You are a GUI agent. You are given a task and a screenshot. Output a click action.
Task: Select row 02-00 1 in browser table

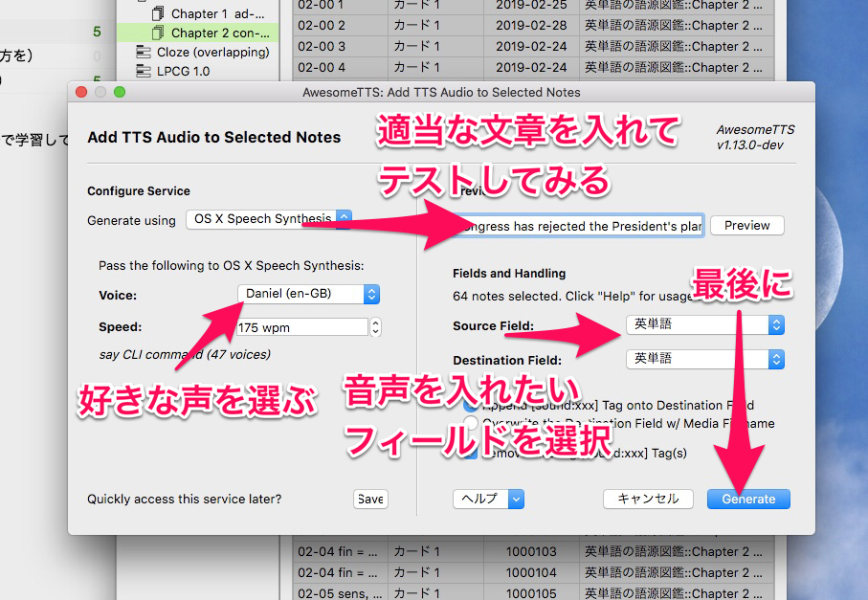click(531, 5)
